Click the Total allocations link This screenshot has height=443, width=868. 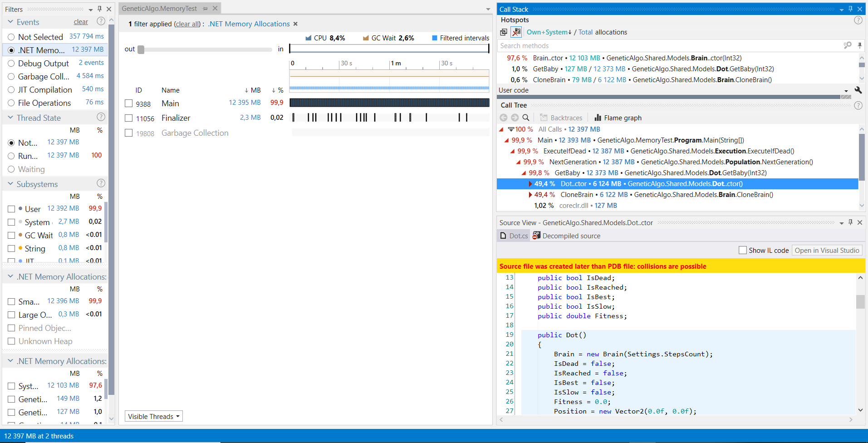585,32
